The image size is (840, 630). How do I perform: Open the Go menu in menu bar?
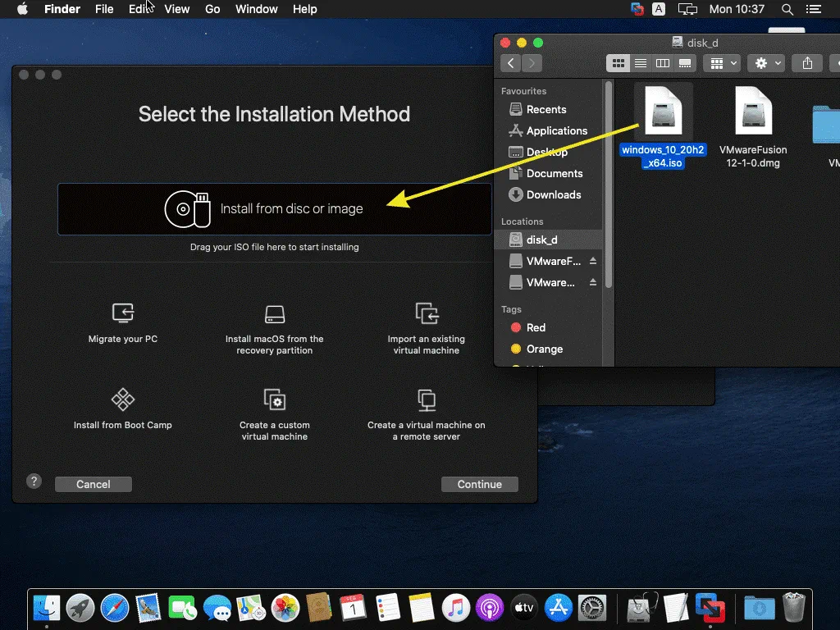tap(212, 9)
